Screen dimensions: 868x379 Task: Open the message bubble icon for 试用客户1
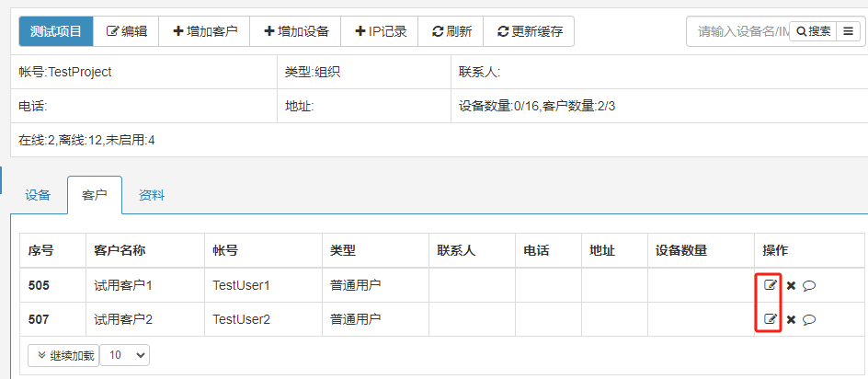[x=809, y=285]
